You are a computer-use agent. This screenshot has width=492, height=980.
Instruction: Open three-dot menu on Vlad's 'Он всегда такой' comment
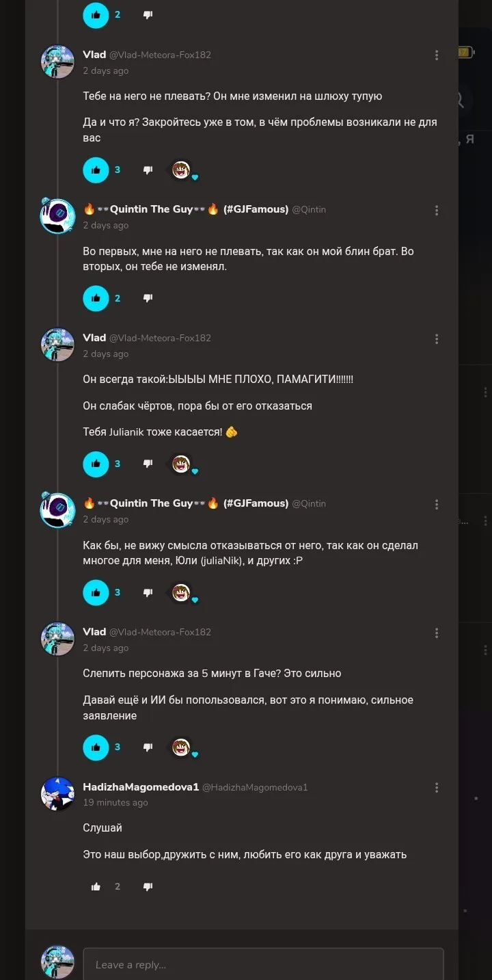(437, 339)
